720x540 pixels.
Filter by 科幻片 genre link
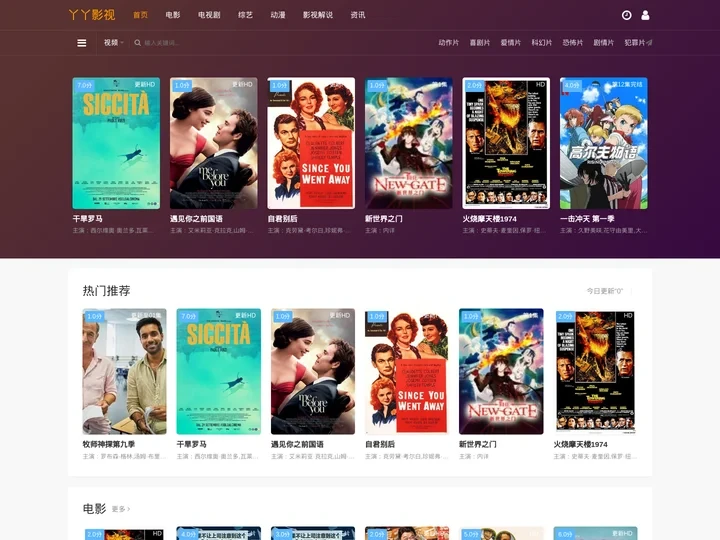point(542,43)
